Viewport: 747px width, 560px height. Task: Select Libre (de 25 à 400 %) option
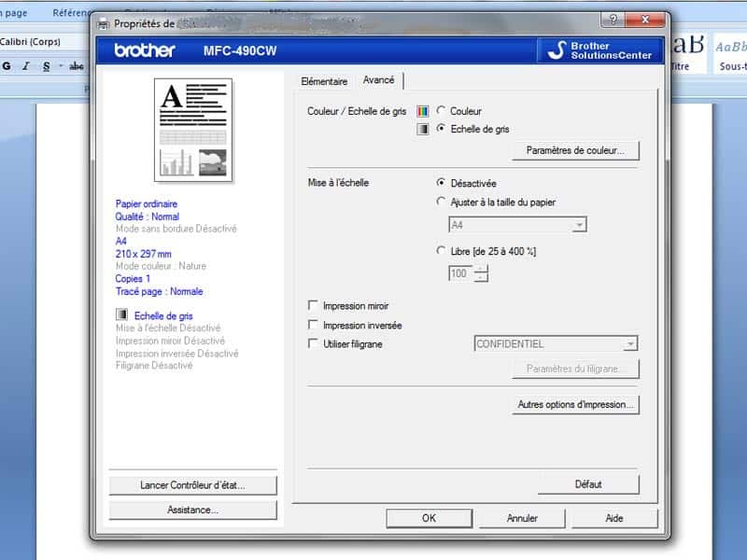pos(441,250)
